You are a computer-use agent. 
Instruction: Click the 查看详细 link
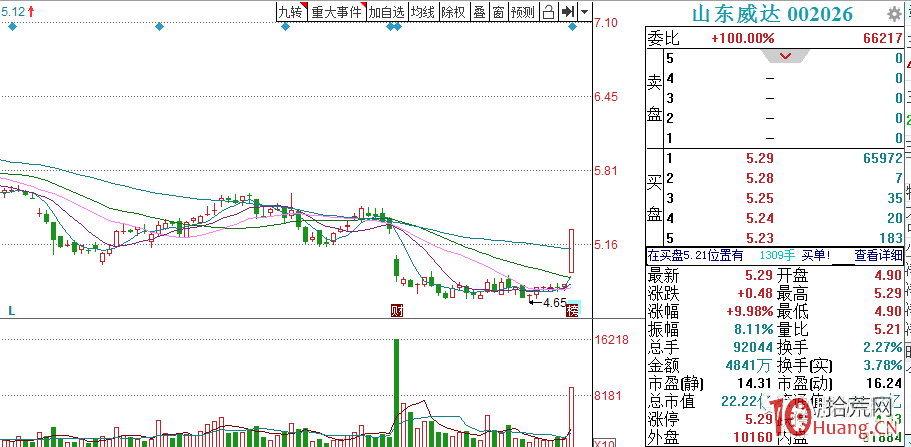coord(876,255)
